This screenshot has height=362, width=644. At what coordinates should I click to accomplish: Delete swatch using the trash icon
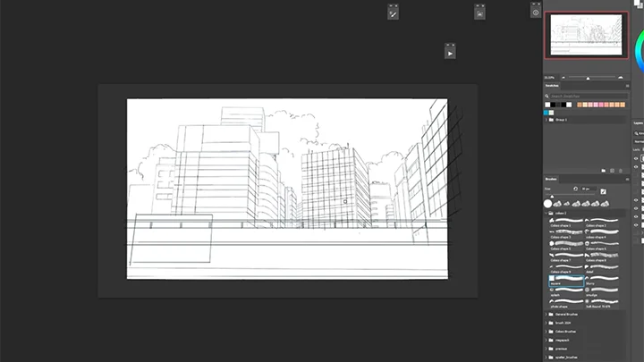click(x=621, y=171)
